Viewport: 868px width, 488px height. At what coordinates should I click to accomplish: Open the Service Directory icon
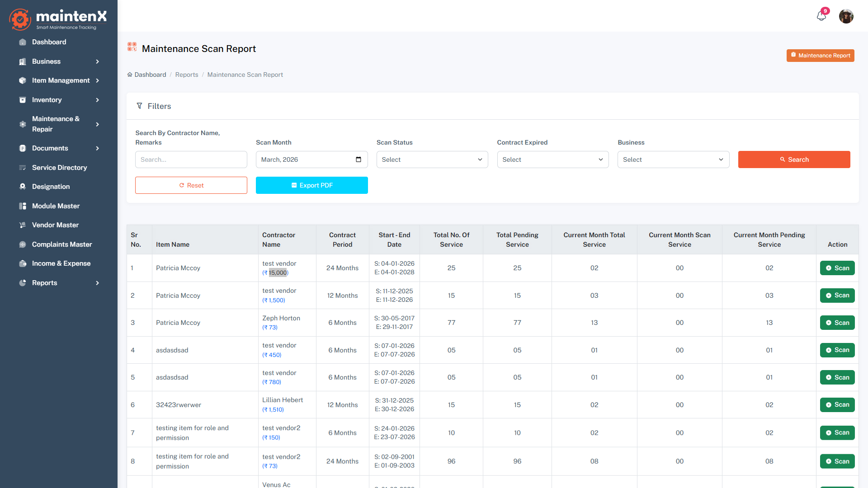(x=23, y=167)
